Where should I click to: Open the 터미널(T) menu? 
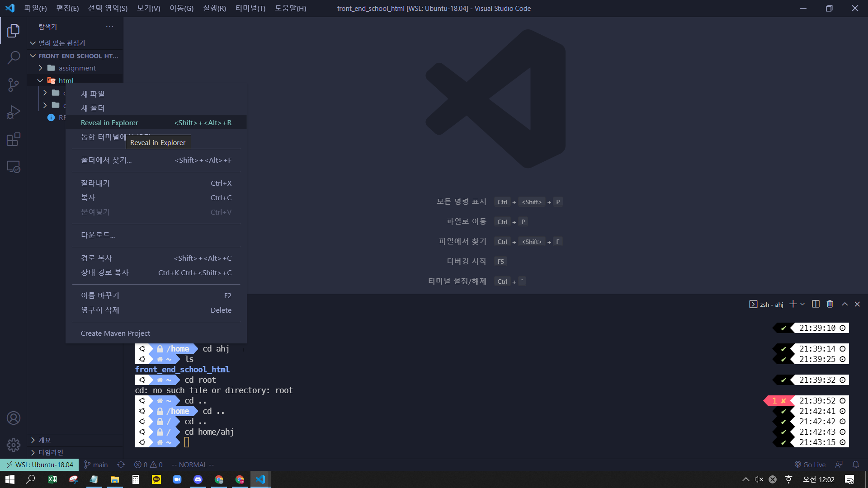click(250, 8)
